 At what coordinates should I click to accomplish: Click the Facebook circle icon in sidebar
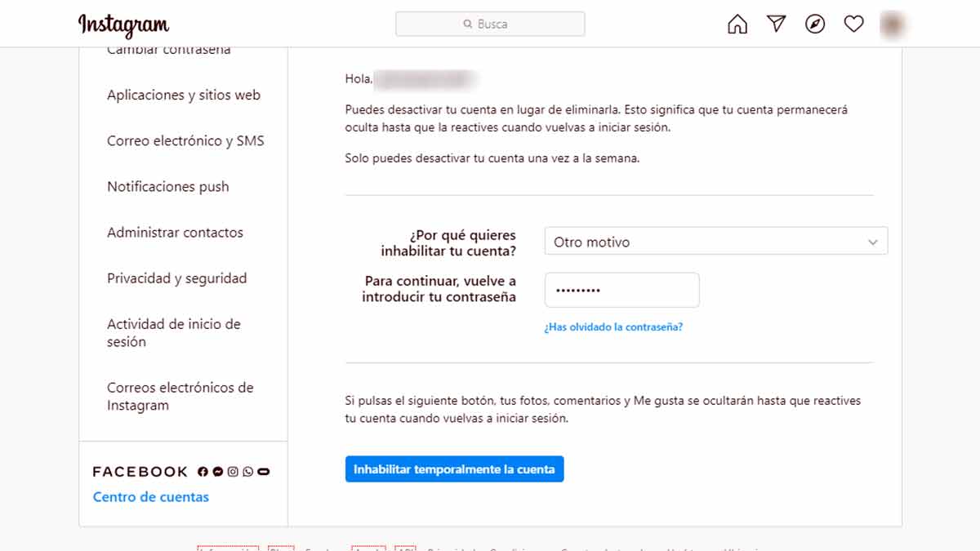(203, 472)
